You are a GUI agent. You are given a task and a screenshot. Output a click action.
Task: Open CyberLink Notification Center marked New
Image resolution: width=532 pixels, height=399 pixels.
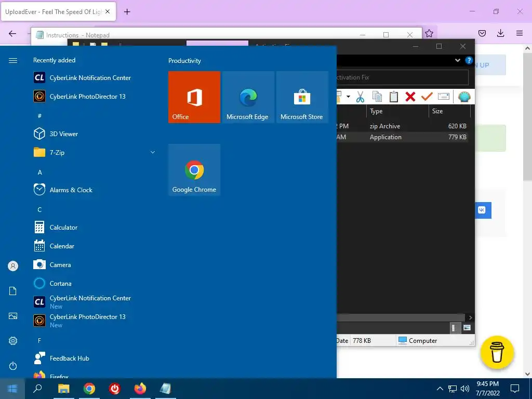click(95, 302)
